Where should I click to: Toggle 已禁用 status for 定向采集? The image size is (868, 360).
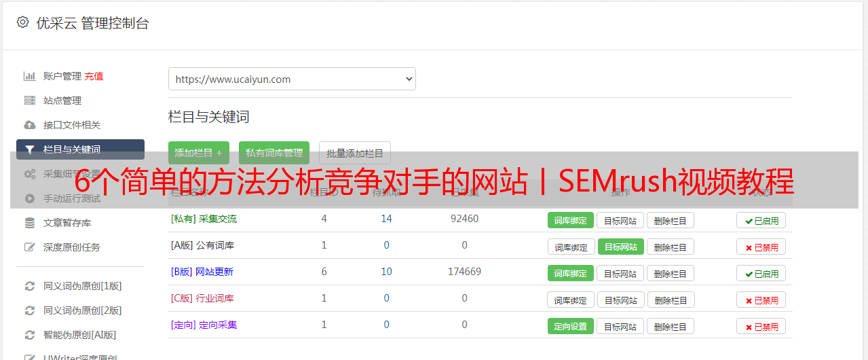click(761, 326)
